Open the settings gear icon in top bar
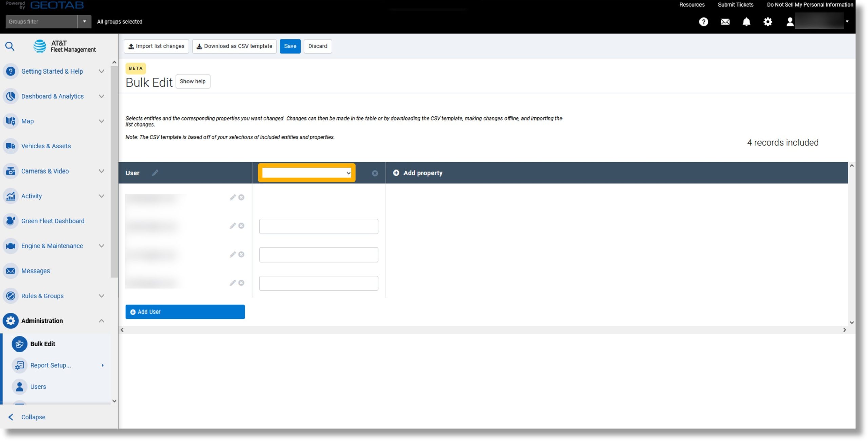This screenshot has height=441, width=868. click(x=768, y=22)
